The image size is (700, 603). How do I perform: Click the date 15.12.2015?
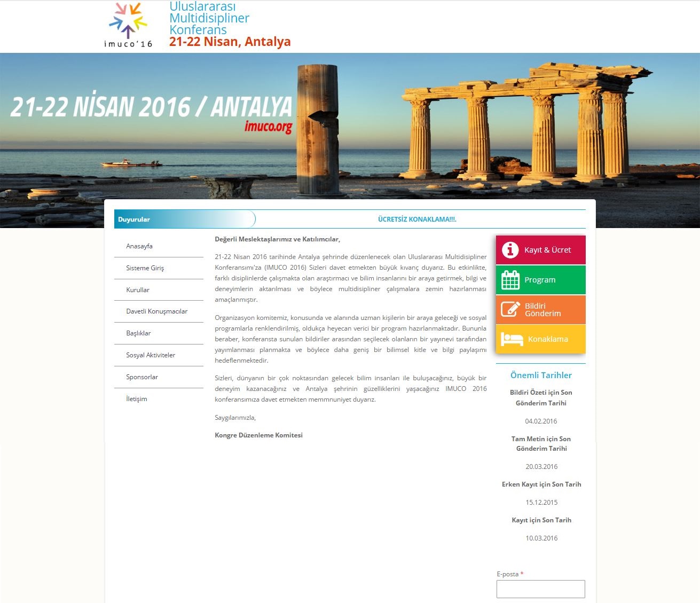(x=541, y=503)
